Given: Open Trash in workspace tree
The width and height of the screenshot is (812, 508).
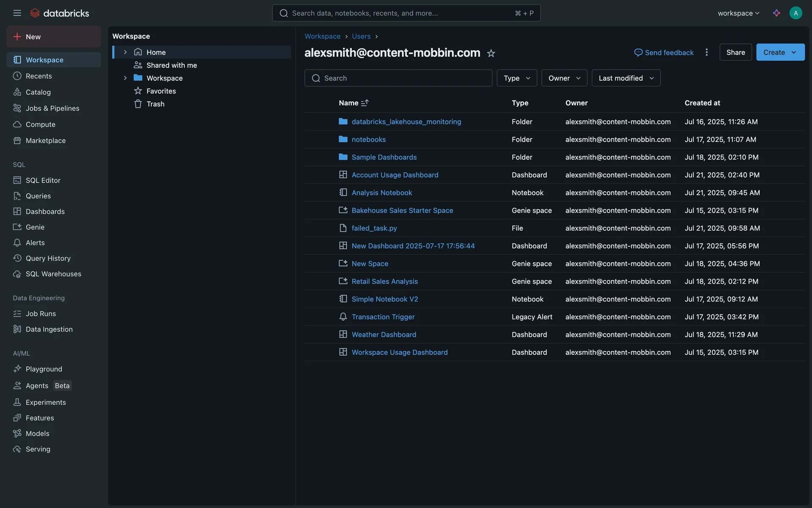Looking at the screenshot, I should pyautogui.click(x=155, y=104).
